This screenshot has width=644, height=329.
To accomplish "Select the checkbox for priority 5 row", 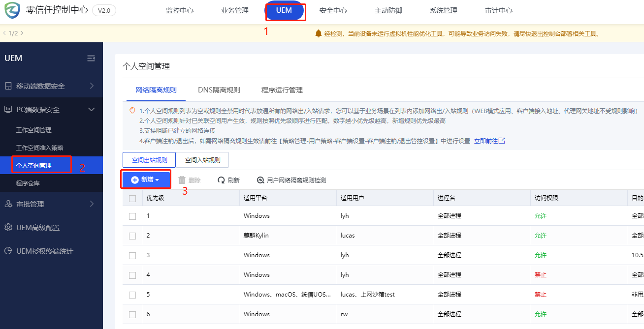I will click(132, 295).
